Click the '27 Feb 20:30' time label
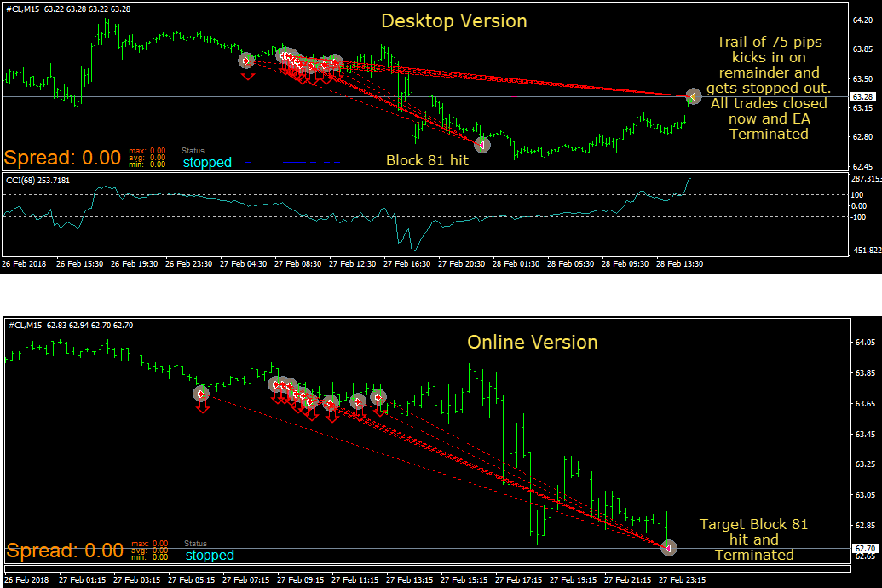 pyautogui.click(x=461, y=264)
